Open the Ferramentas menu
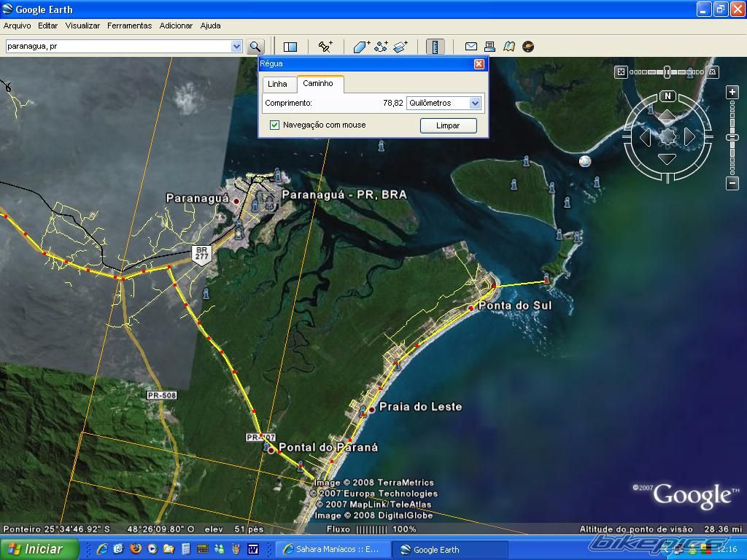This screenshot has width=747, height=560. pos(129,26)
